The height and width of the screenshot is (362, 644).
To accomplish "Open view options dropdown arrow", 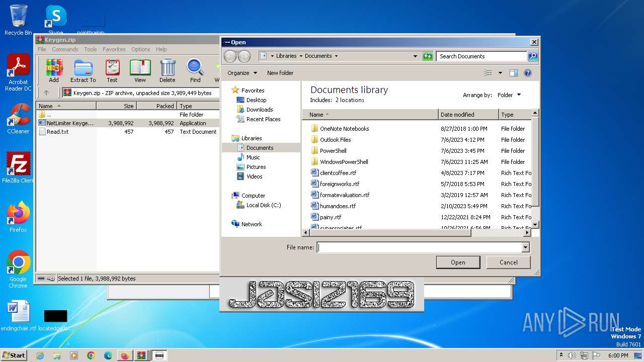I will 500,73.
